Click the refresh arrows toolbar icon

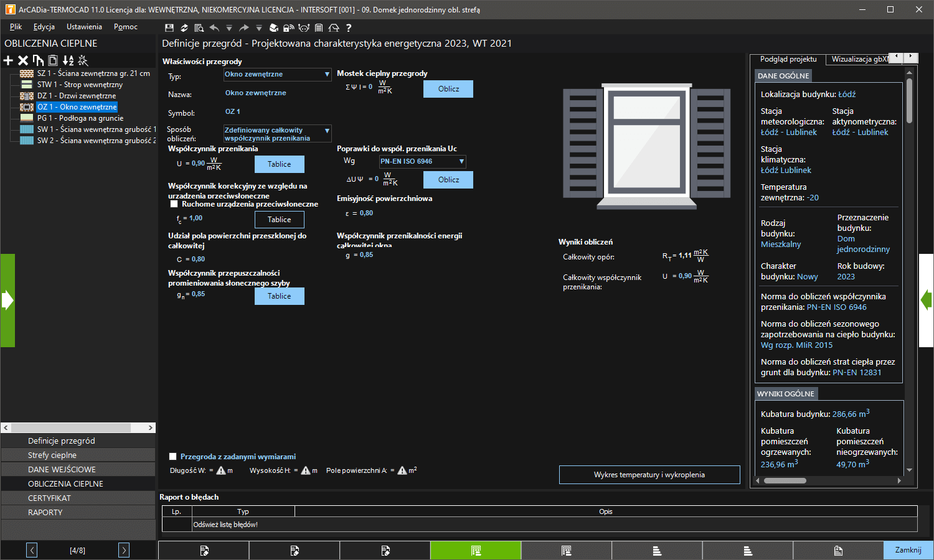click(x=184, y=28)
